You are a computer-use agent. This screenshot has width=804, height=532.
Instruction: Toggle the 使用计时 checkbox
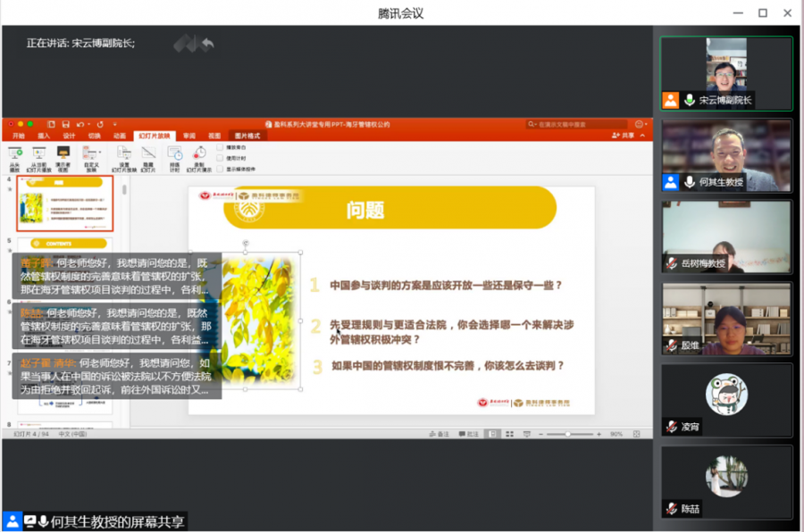[220, 158]
